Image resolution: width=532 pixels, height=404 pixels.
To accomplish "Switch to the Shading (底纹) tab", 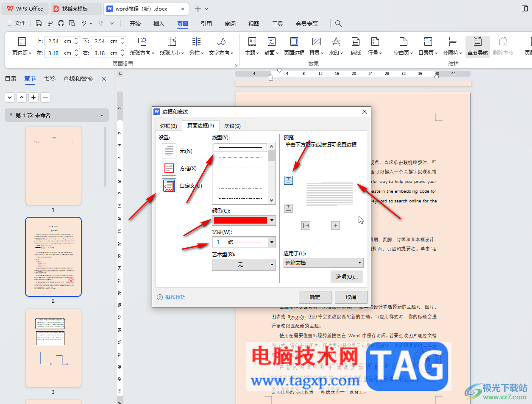I will pyautogui.click(x=232, y=126).
